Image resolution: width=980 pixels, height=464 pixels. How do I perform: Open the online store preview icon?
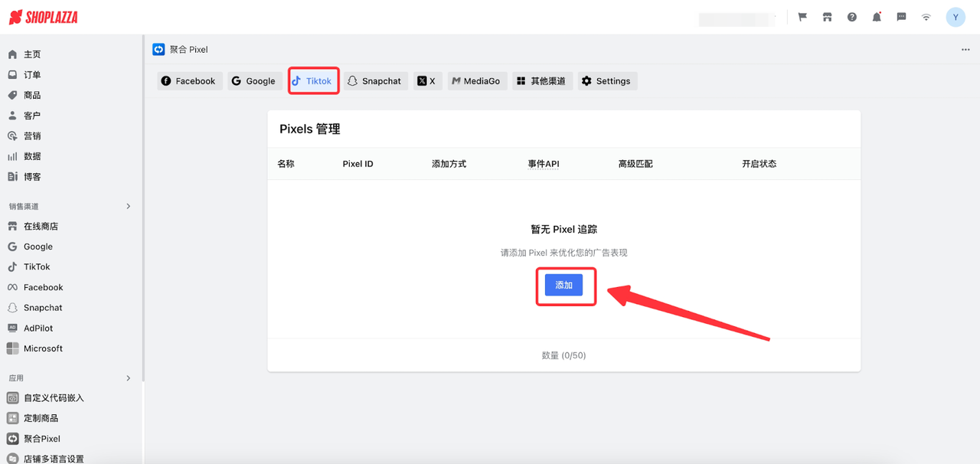click(827, 16)
